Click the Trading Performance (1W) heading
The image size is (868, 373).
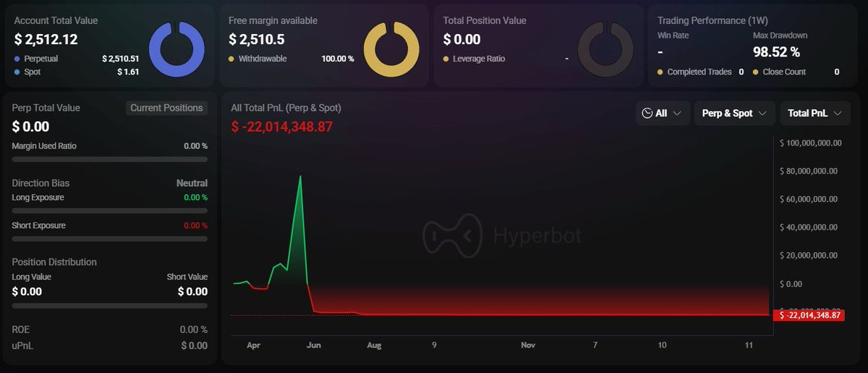tap(712, 20)
